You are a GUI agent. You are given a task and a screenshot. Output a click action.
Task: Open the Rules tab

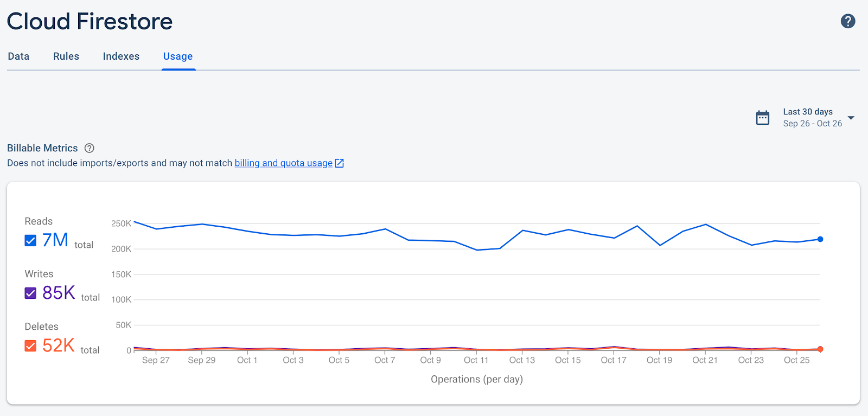point(66,56)
